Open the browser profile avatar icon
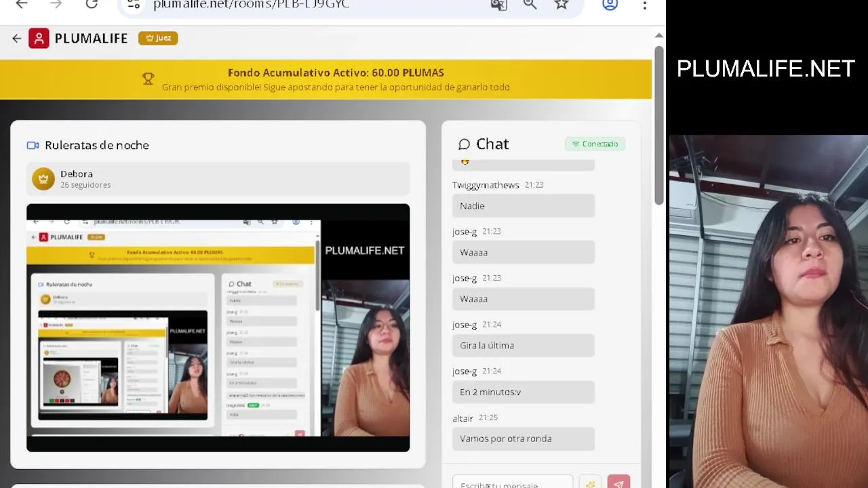The image size is (868, 488). click(610, 5)
